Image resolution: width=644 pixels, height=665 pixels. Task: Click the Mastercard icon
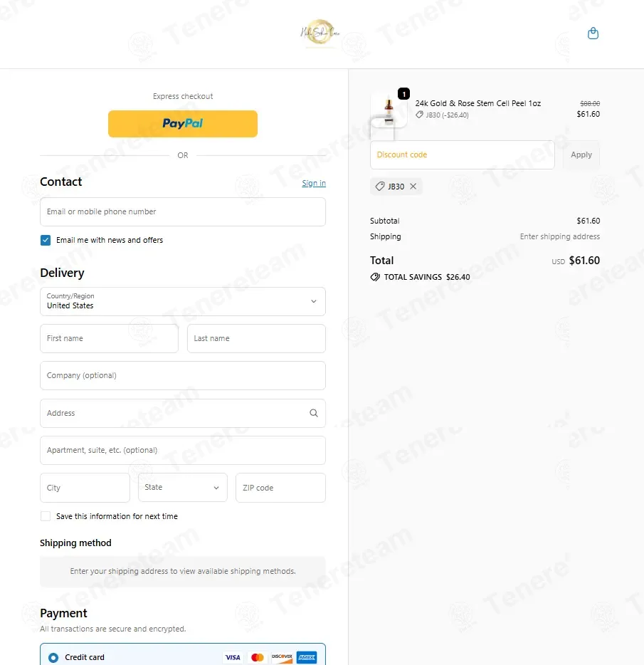click(257, 657)
